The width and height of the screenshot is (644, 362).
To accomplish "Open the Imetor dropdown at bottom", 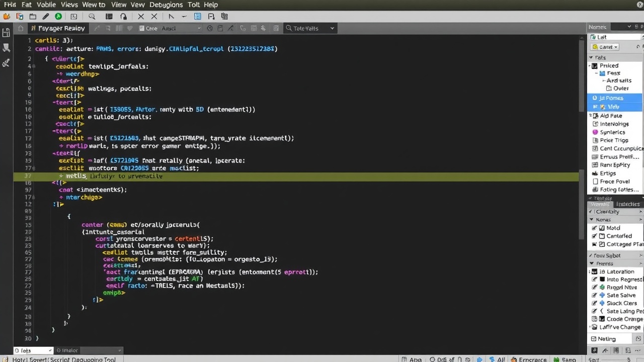I will click(89, 350).
